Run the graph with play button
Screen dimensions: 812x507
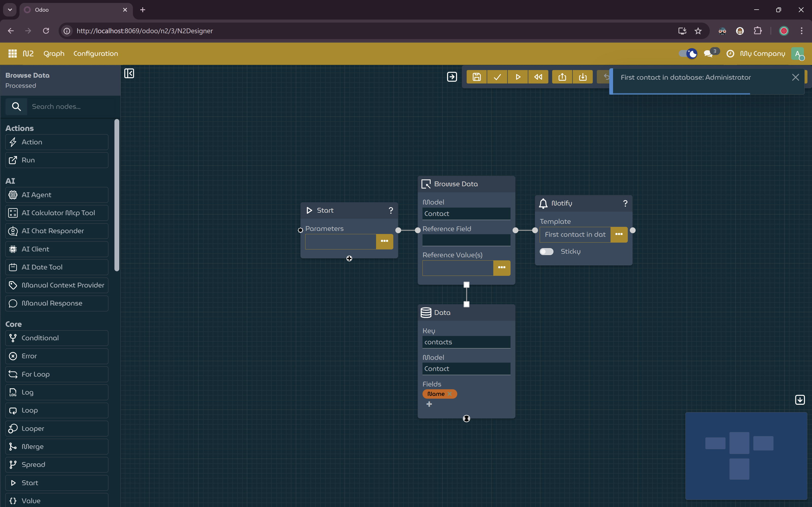tap(518, 77)
